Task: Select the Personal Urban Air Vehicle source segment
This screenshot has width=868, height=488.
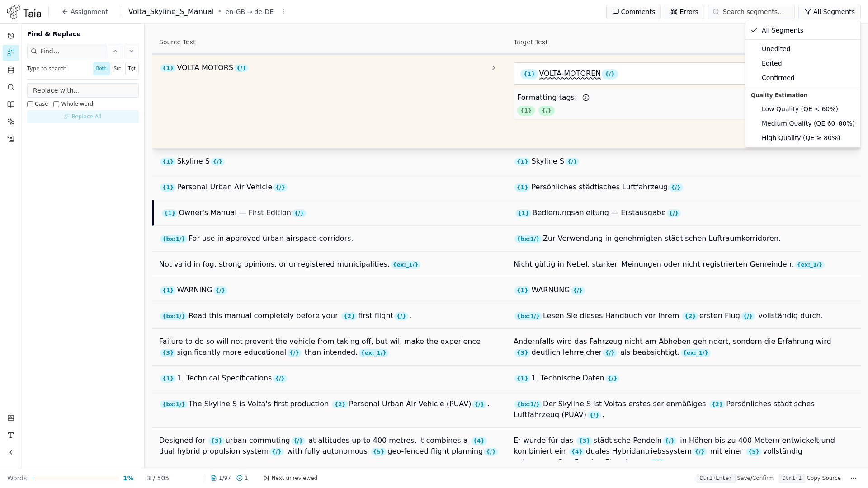Action: click(x=329, y=187)
